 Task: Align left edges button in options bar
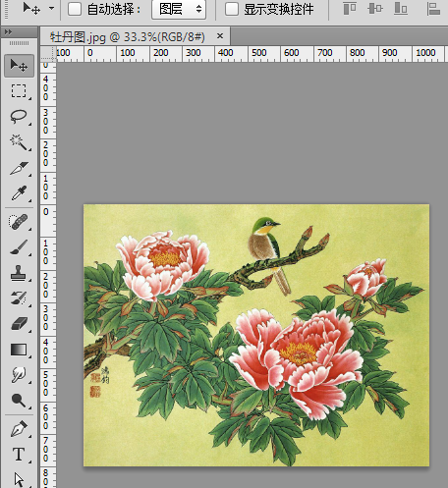pyautogui.click(x=433, y=9)
